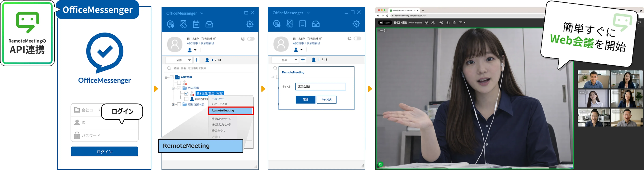Check the 経営支援本部 folder checkbox
The width and height of the screenshot is (644, 170).
coord(179,105)
